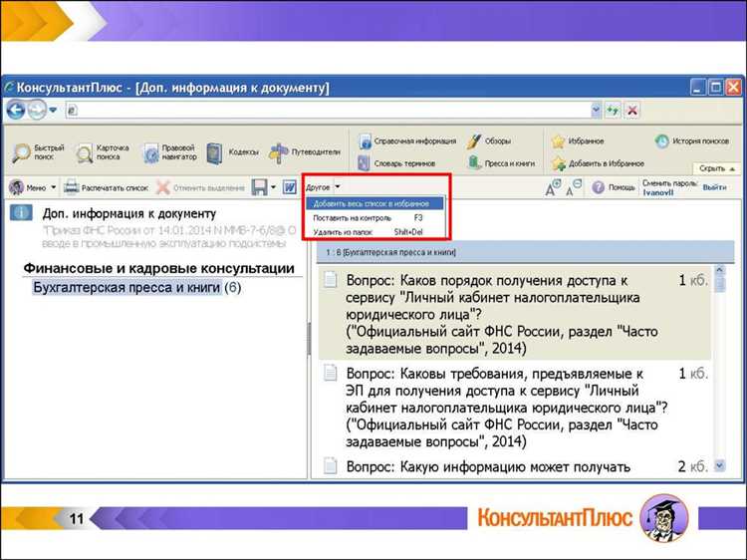Screen dimensions: 747x560
Task: Open Словарь терминов
Action: click(x=396, y=163)
